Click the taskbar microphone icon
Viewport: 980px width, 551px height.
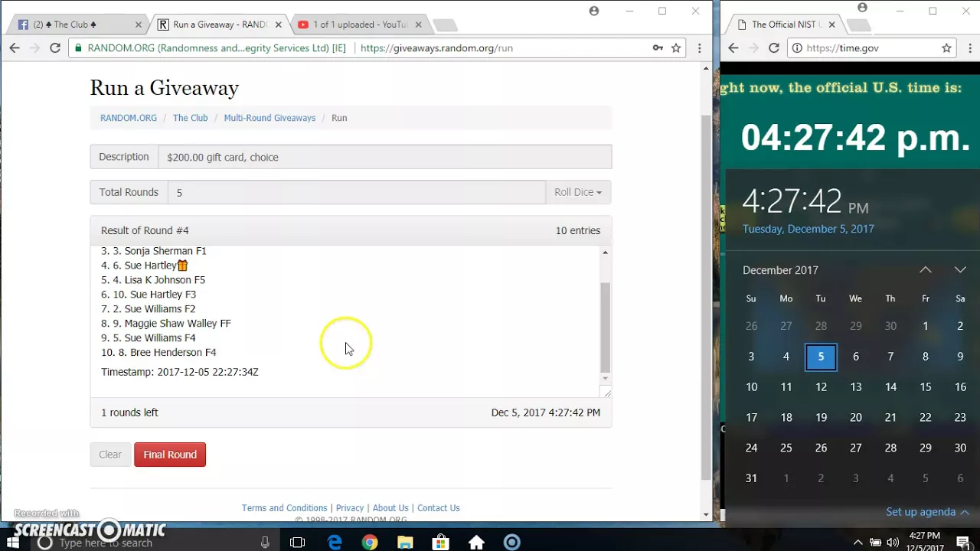coord(265,543)
